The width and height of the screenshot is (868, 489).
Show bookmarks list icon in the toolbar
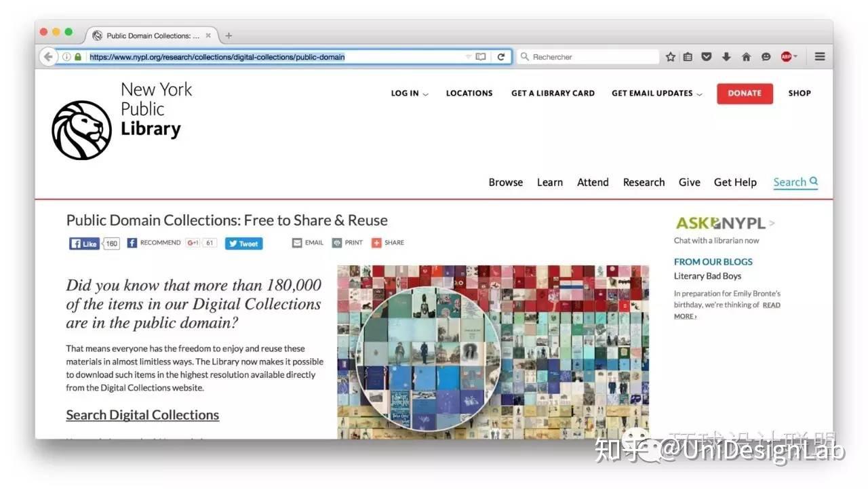[688, 57]
